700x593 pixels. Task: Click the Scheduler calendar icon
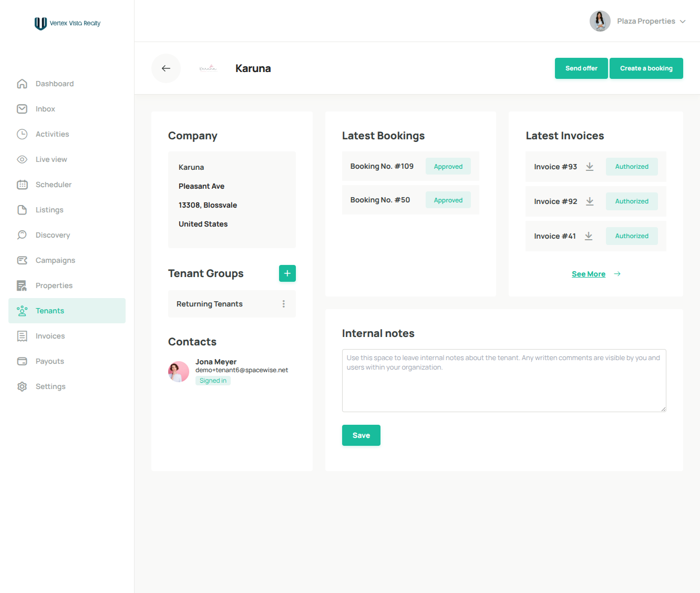pos(22,185)
